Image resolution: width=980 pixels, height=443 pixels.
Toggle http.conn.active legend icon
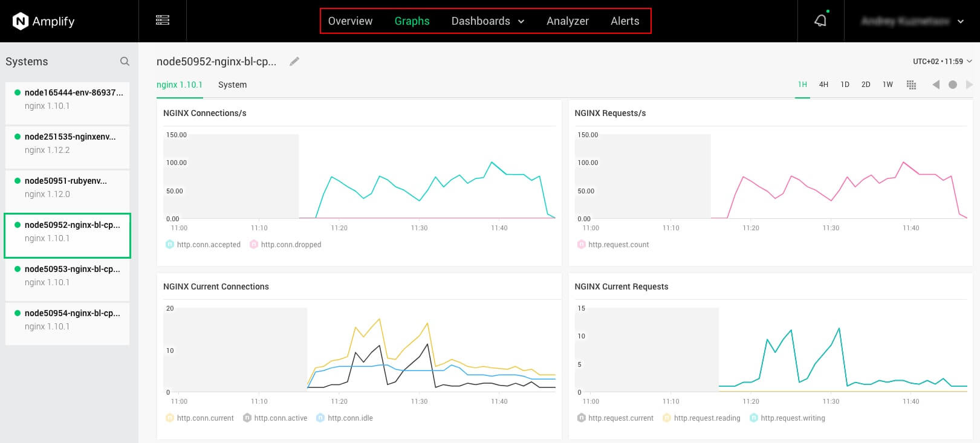[247, 418]
